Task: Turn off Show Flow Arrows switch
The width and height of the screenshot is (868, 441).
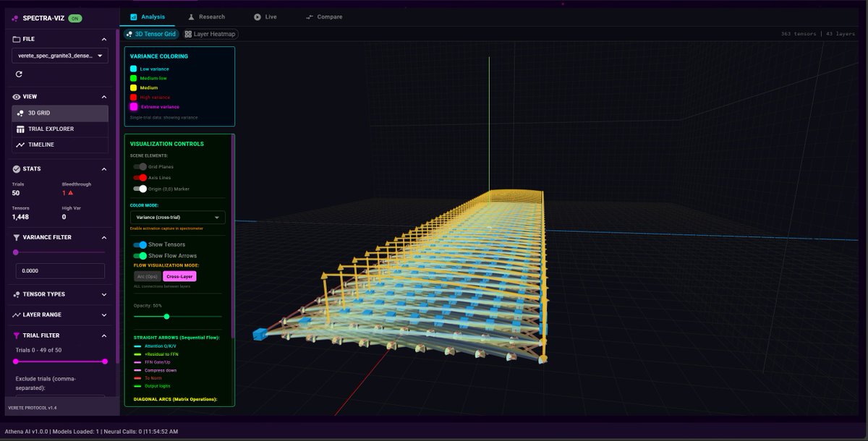Action: click(140, 255)
